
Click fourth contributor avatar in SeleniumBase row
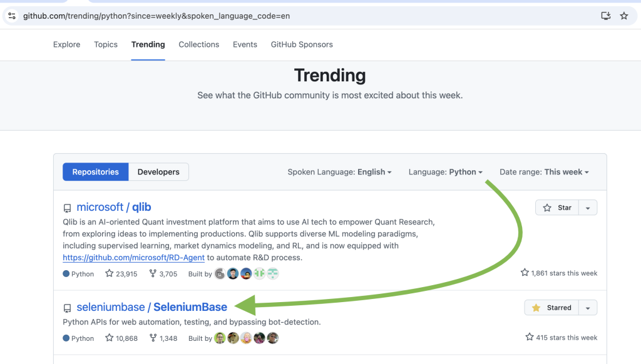(259, 338)
